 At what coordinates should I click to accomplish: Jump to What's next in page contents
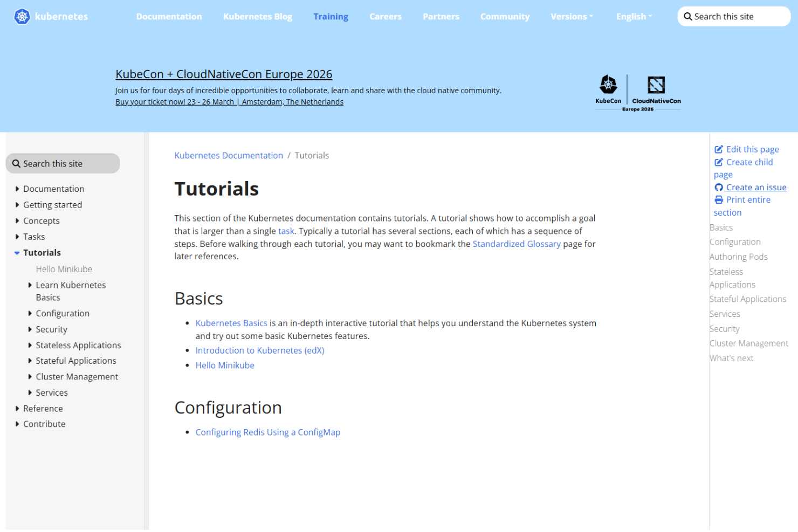731,358
